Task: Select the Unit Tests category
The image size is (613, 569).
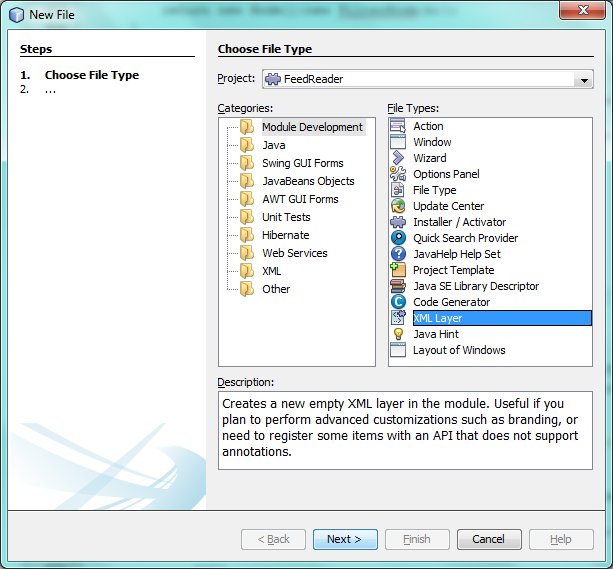Action: (286, 217)
